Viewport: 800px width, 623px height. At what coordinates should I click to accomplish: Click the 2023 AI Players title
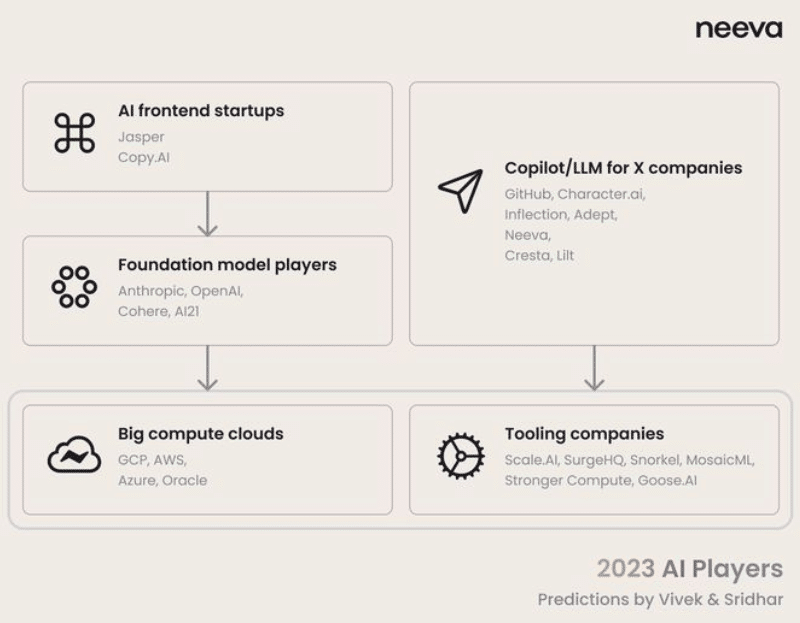pos(690,569)
